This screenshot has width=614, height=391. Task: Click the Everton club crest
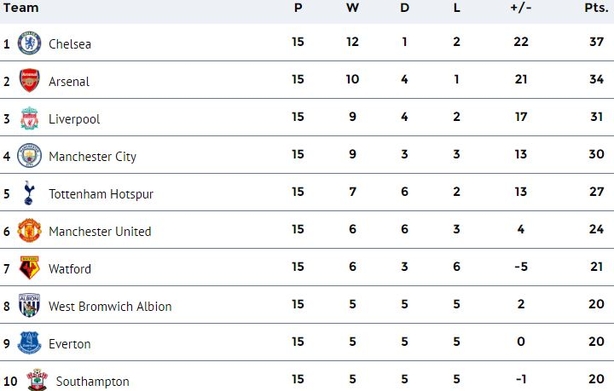(x=29, y=343)
